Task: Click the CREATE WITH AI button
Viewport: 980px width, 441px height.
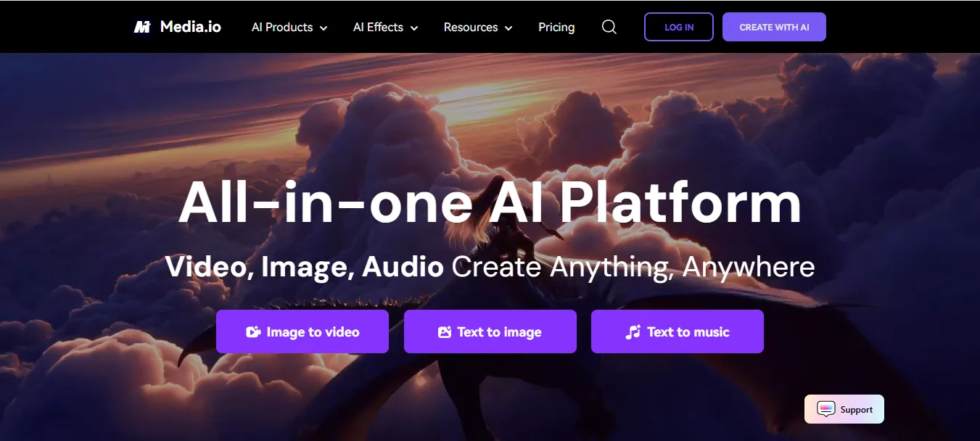Action: coord(774,27)
